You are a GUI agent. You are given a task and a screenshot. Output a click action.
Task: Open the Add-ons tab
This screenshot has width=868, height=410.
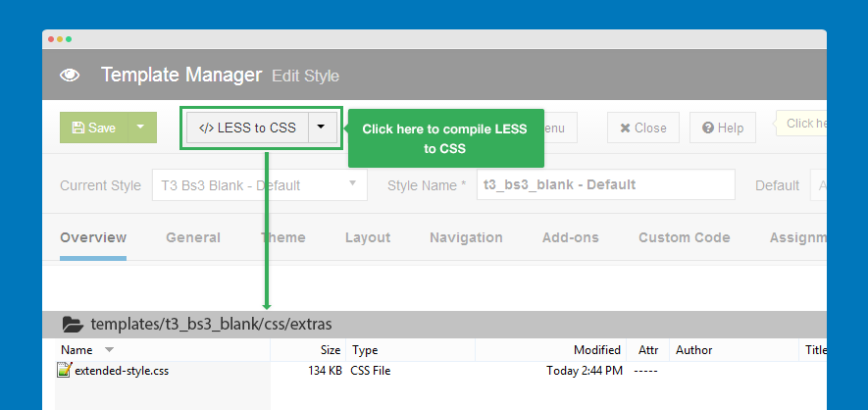(x=570, y=237)
